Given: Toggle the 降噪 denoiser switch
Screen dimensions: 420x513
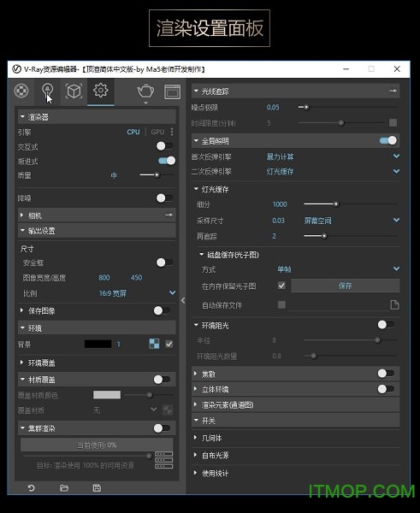Looking at the screenshot, I should [x=164, y=198].
